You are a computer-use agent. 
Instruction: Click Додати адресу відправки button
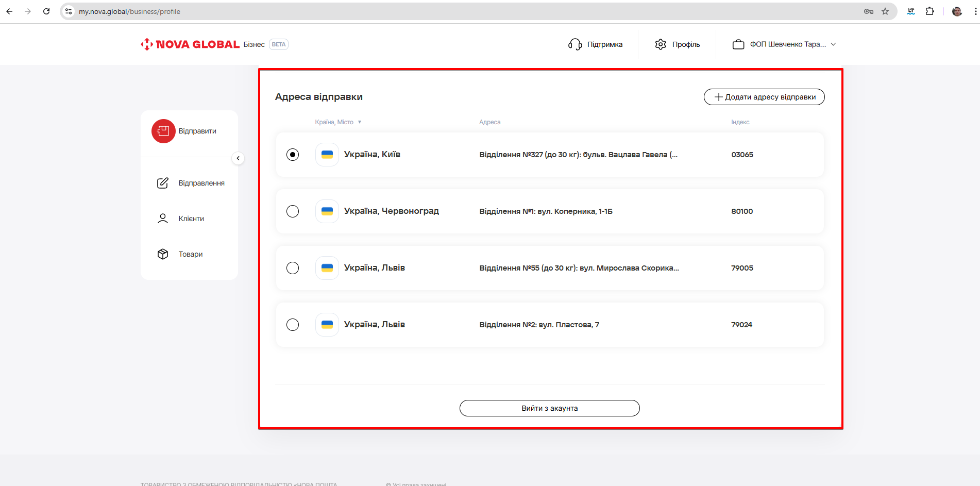pyautogui.click(x=764, y=97)
